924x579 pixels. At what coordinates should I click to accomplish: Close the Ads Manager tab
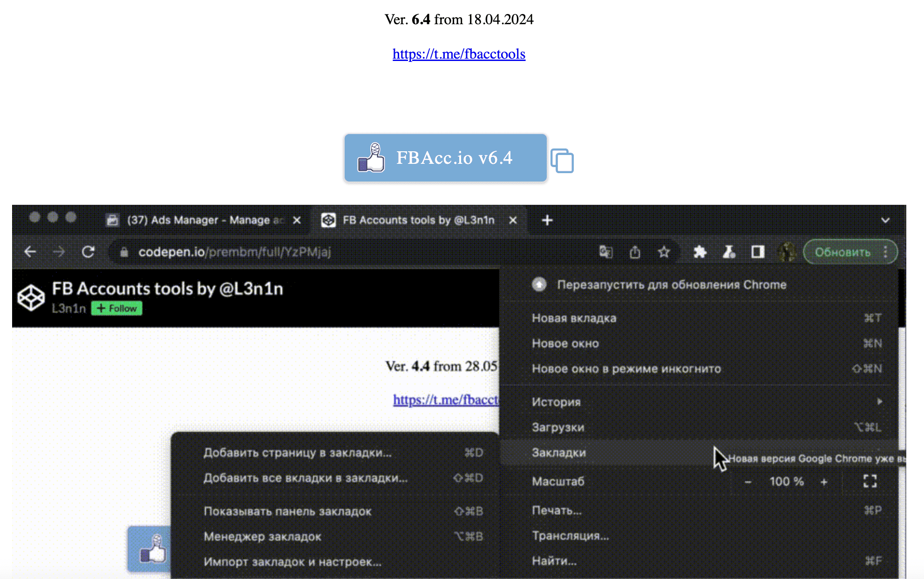[x=297, y=220]
